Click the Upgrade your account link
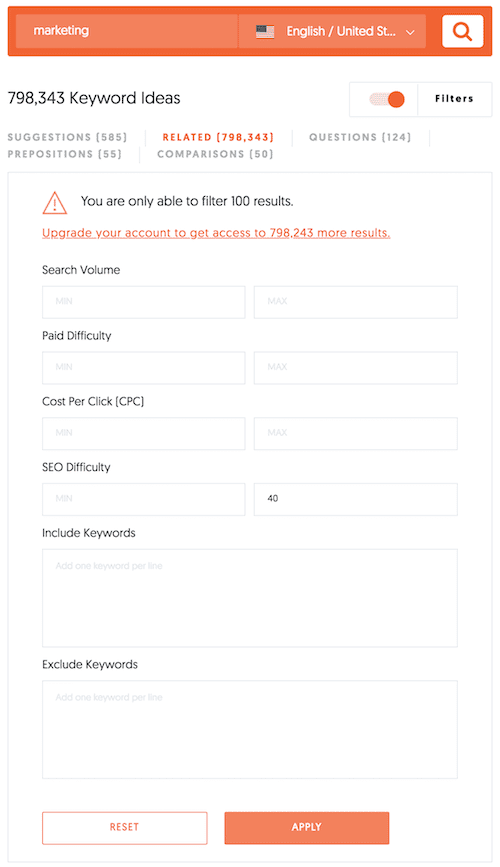Image resolution: width=500 pixels, height=867 pixels. (216, 233)
